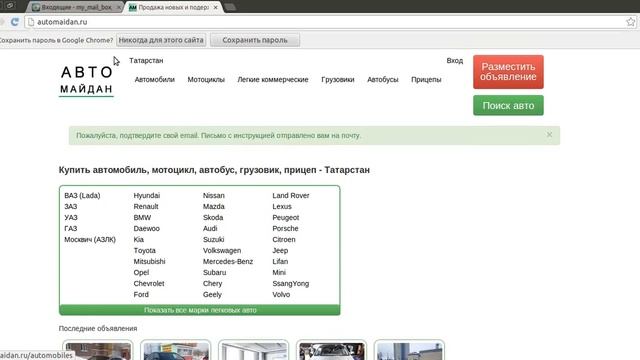Select the Porsche brand link

tap(285, 229)
